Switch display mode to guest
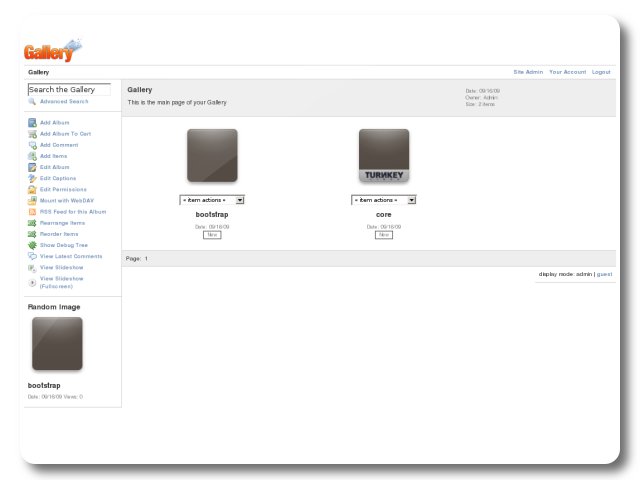This screenshot has height=480, width=640. pyautogui.click(x=604, y=273)
